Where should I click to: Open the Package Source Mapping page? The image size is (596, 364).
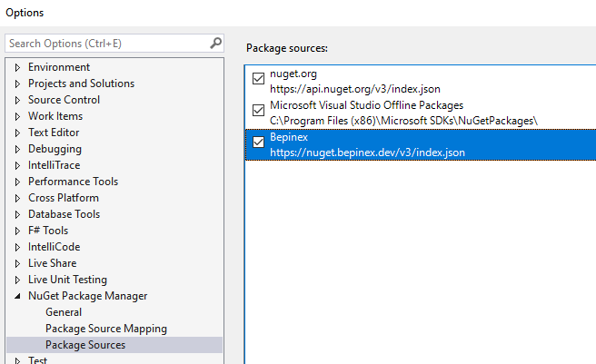point(106,329)
